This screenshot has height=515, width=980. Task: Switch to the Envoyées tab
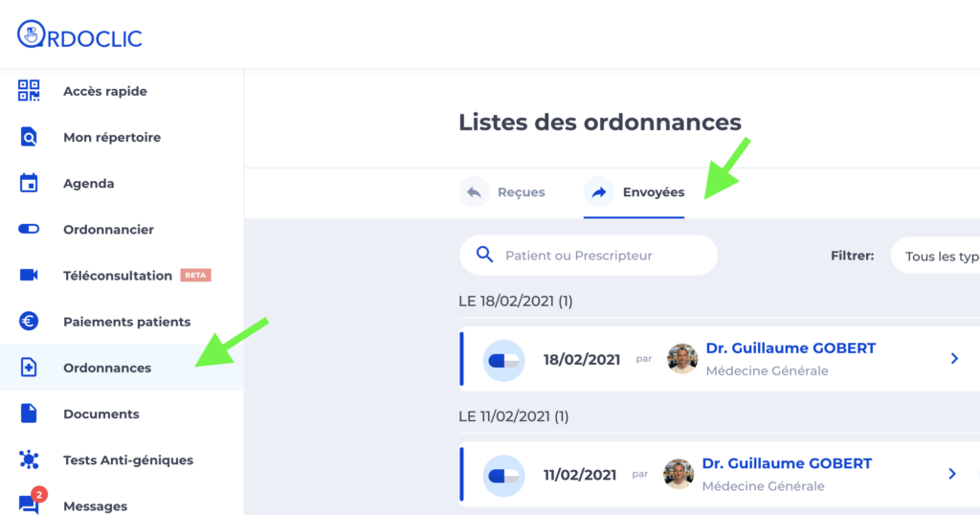[x=634, y=191]
